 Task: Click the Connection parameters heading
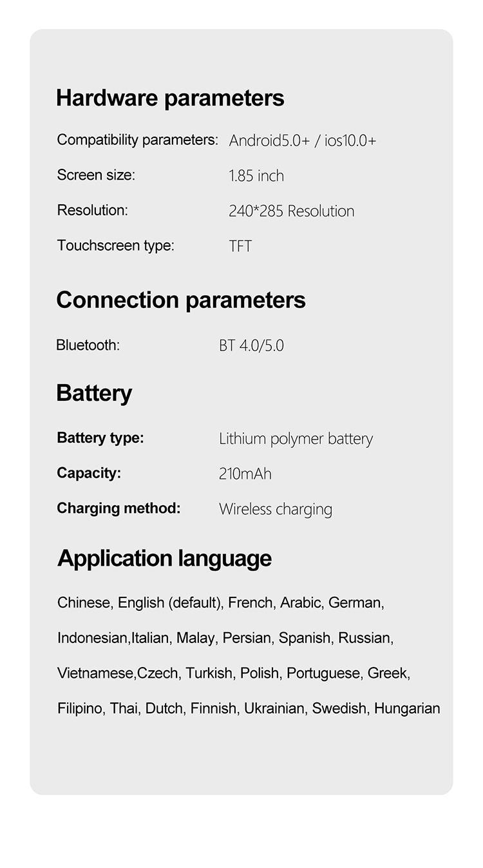(181, 300)
